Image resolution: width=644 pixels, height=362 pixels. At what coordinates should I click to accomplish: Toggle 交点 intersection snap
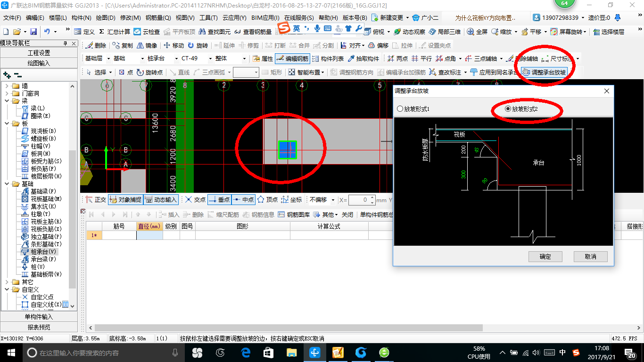(x=195, y=200)
